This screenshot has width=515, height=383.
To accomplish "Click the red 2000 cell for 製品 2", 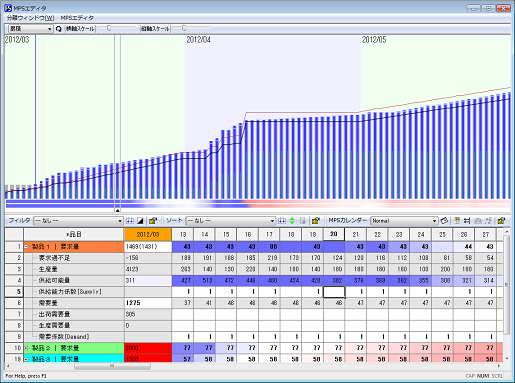I will point(148,348).
